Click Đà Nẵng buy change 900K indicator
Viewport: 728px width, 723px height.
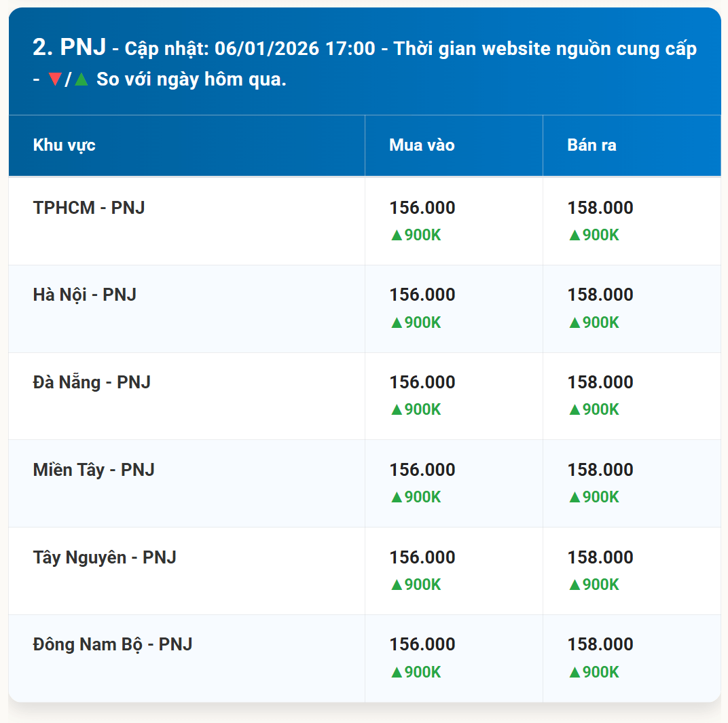click(x=416, y=409)
